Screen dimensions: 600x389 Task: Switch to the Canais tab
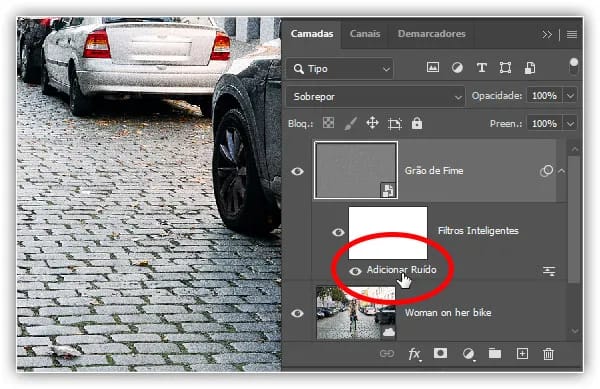pyautogui.click(x=365, y=34)
